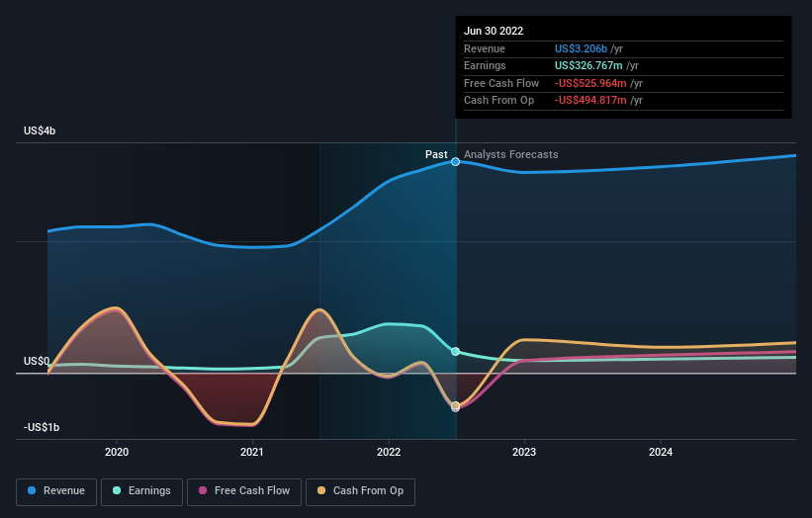Image resolution: width=812 pixels, height=518 pixels.
Task: Toggle the Revenue legend series
Action: tap(56, 491)
